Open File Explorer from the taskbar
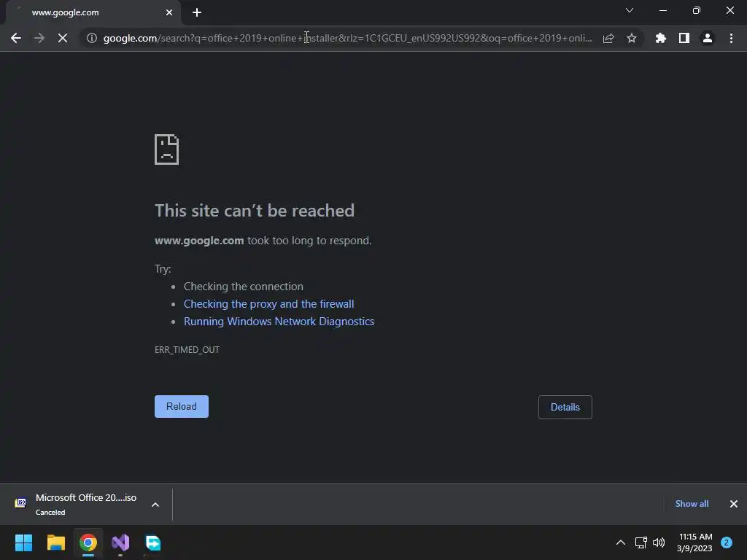 pos(56,542)
